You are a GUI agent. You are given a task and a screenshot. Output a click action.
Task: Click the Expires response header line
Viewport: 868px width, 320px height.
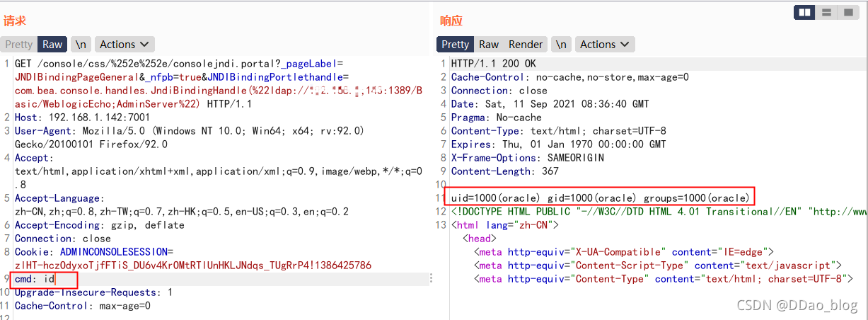click(x=559, y=144)
